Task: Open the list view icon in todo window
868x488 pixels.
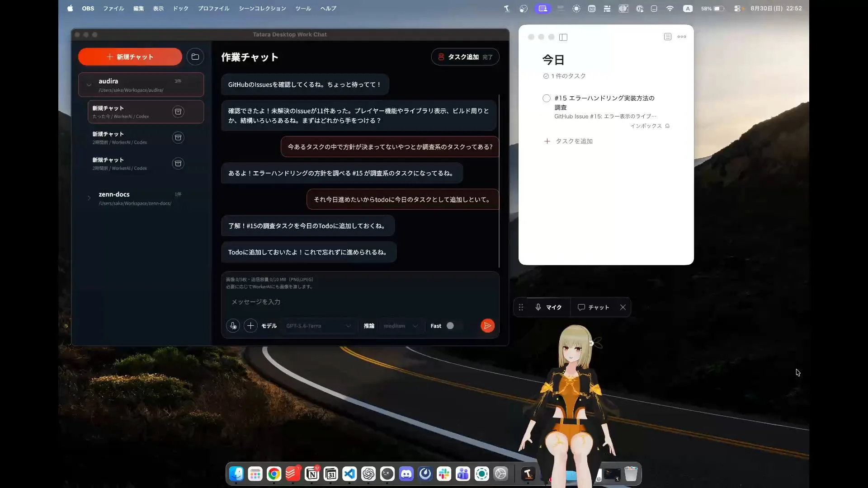Action: (x=668, y=37)
